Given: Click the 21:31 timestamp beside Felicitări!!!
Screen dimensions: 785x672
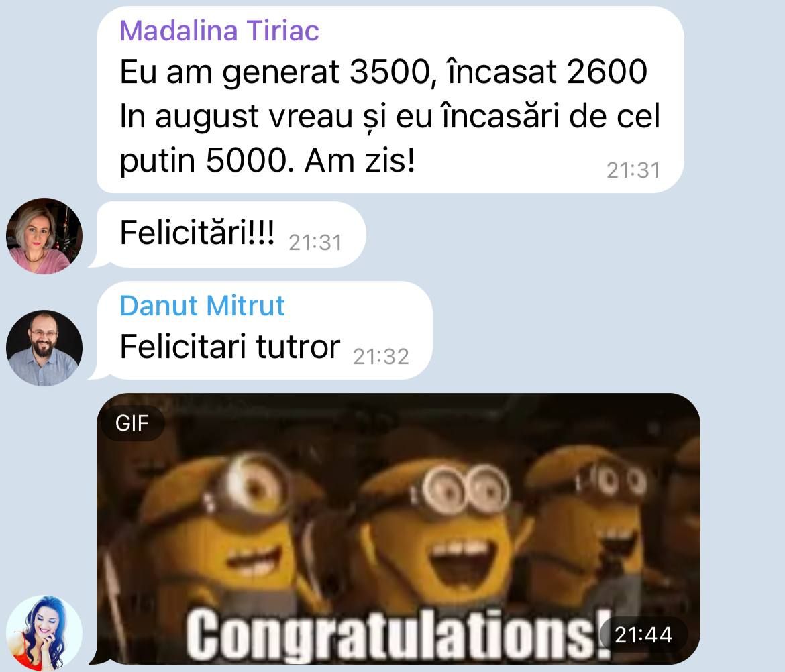Looking at the screenshot, I should pyautogui.click(x=315, y=243).
